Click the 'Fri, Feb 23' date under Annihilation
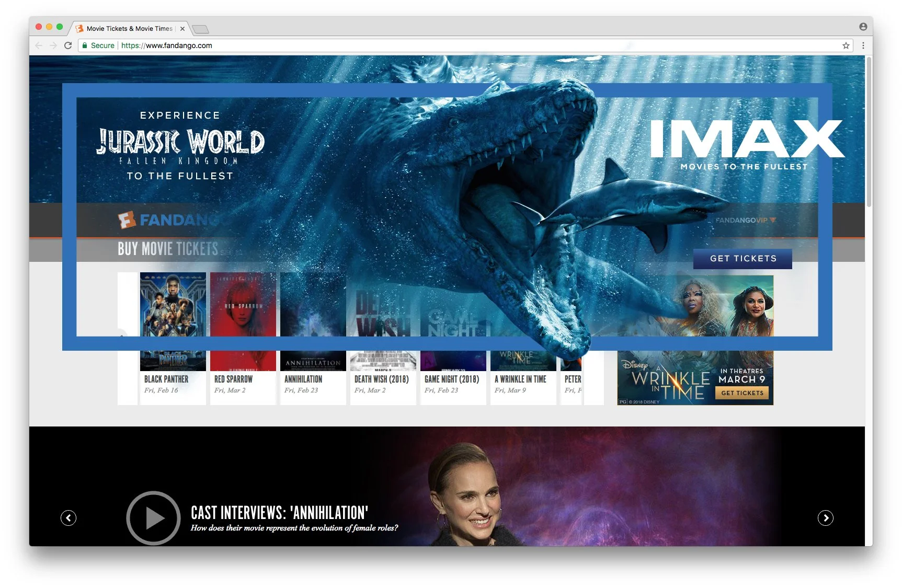Viewport: 902px width, 588px height. 301,390
